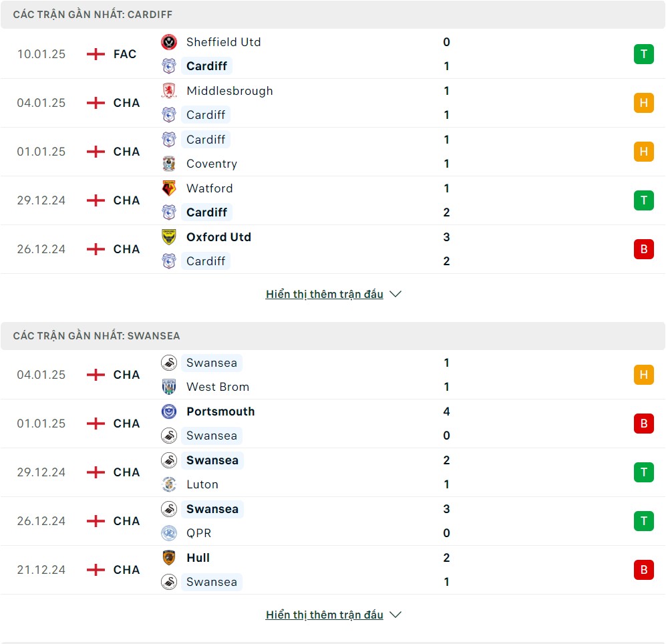Click the Hull club crest icon
The width and height of the screenshot is (666, 644).
pos(169,558)
